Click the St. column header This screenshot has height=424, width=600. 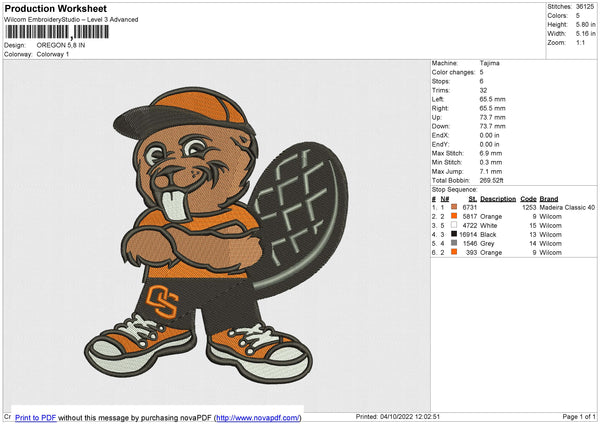[472, 198]
